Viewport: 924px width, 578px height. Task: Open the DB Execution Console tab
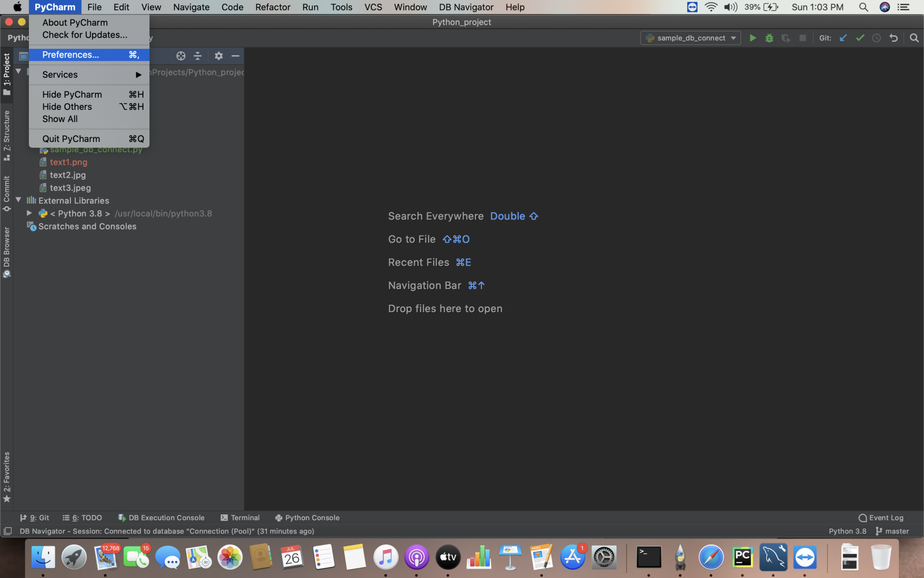pos(161,517)
